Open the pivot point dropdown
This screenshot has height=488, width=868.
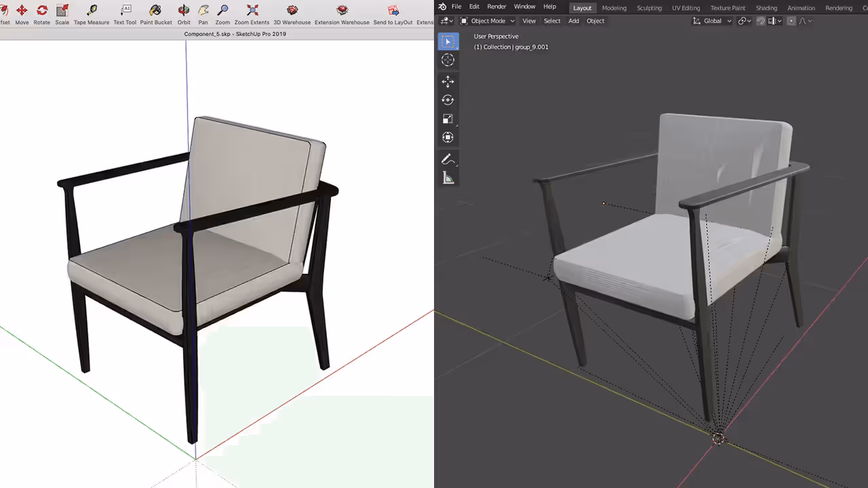[x=745, y=21]
